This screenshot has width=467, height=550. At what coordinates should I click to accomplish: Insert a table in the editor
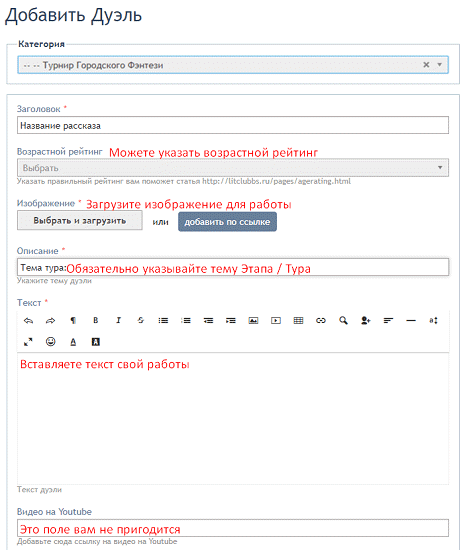298,320
